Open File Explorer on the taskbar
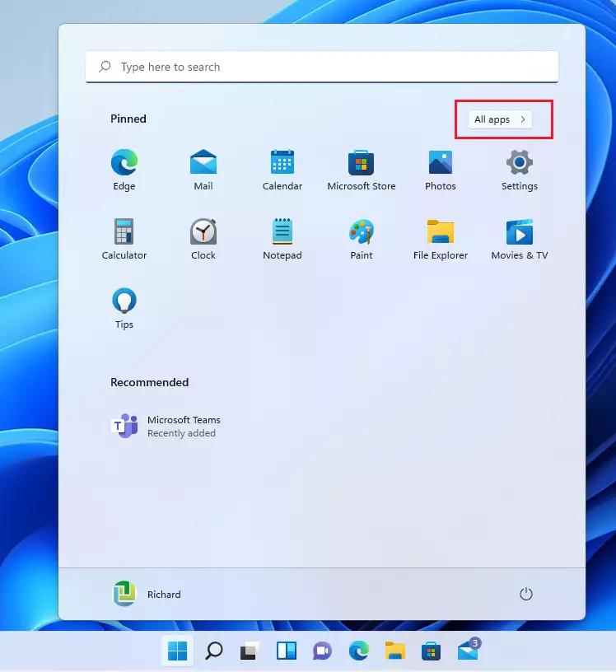The image size is (616, 672). [x=394, y=651]
